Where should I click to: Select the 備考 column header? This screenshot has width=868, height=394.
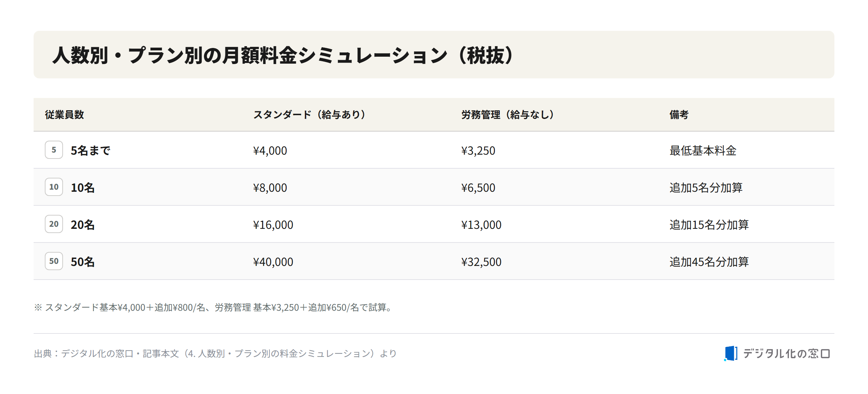(x=679, y=115)
